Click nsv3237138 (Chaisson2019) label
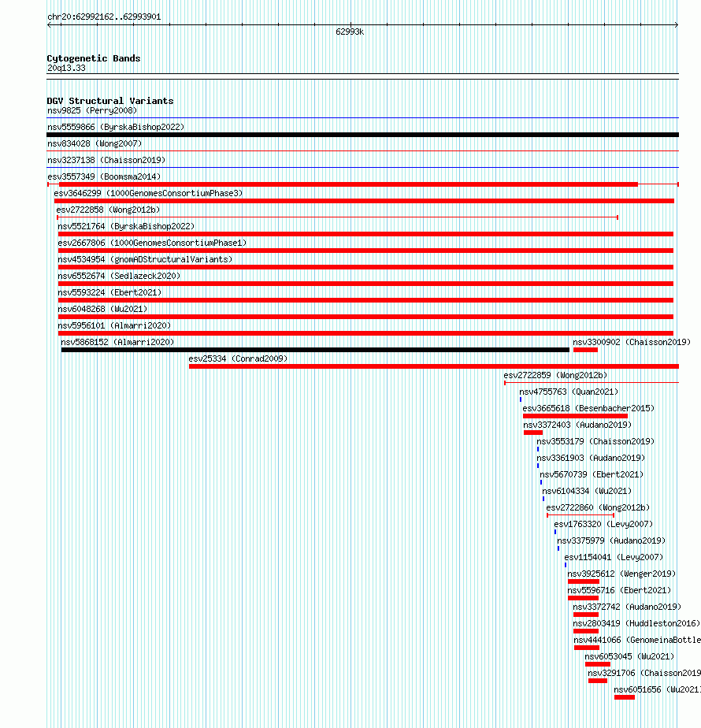 pyautogui.click(x=106, y=160)
